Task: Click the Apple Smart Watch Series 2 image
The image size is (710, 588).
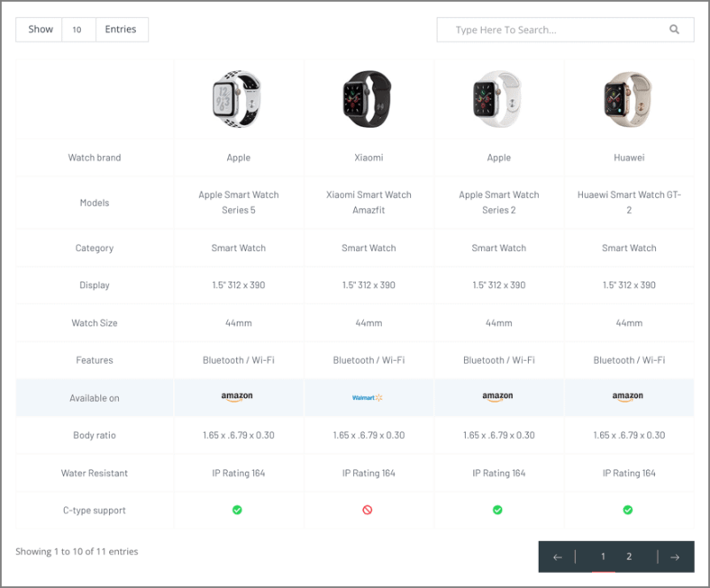Action: (x=498, y=98)
